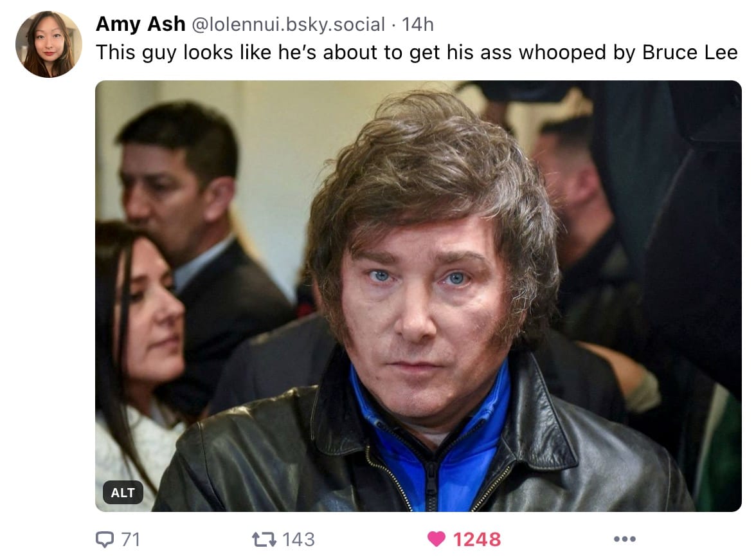756x557 pixels.
Task: Toggle the pink heart like icon
Action: [437, 539]
